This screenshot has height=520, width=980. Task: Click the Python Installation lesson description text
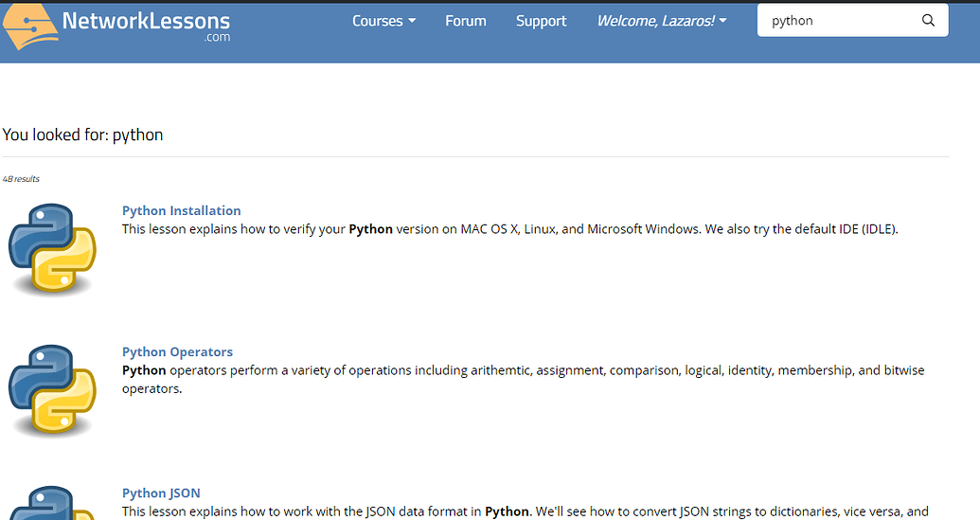point(510,229)
